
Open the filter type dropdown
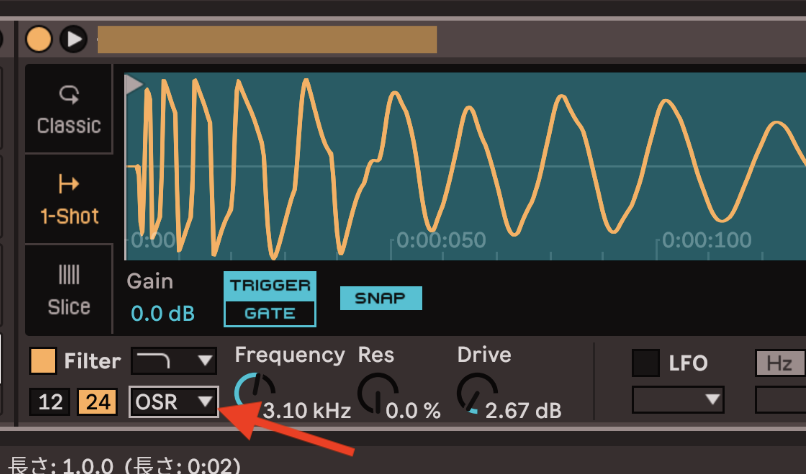174,361
